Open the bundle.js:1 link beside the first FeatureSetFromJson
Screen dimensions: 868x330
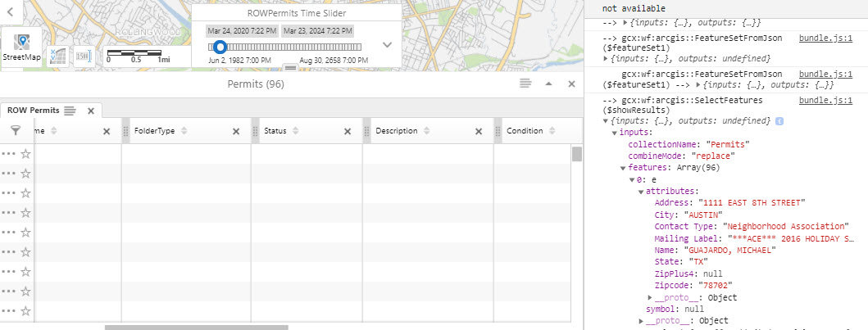pyautogui.click(x=825, y=39)
